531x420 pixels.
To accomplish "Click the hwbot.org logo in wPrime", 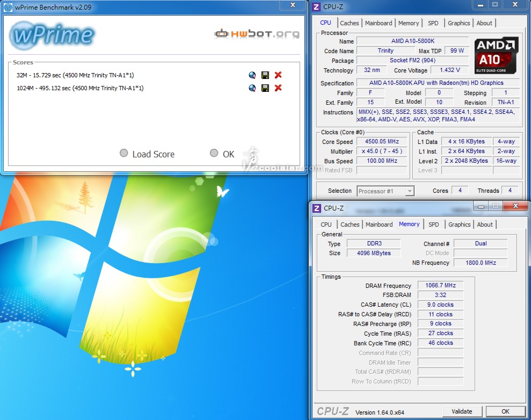I will (x=257, y=33).
